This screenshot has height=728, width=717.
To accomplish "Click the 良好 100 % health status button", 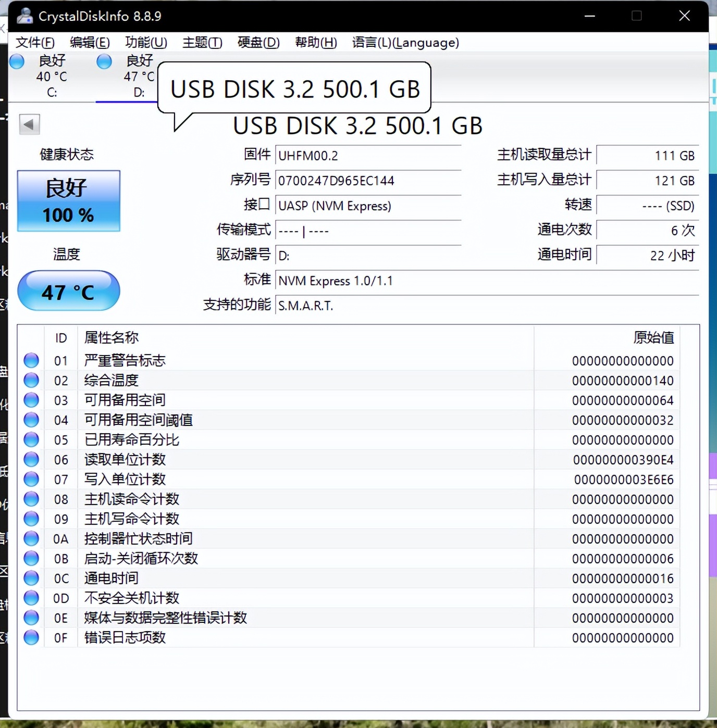I will pos(69,201).
